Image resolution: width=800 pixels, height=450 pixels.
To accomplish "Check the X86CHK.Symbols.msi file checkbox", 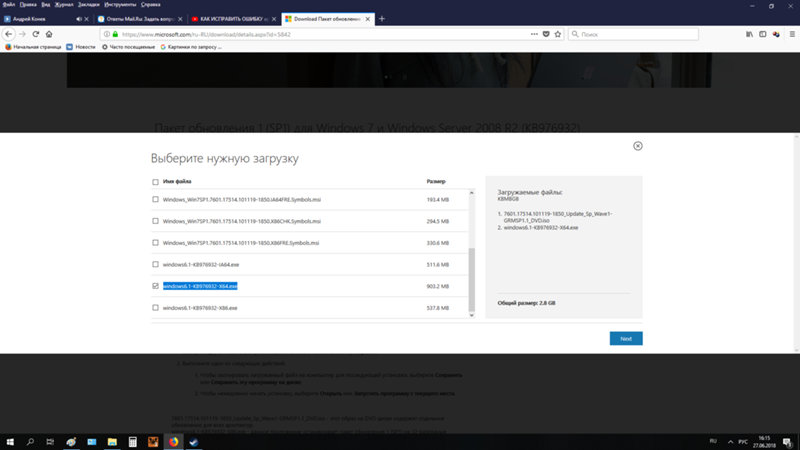I will pos(155,221).
